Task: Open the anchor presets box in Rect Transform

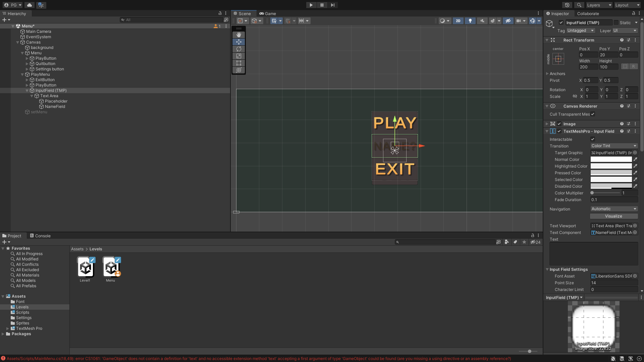Action: [x=558, y=59]
